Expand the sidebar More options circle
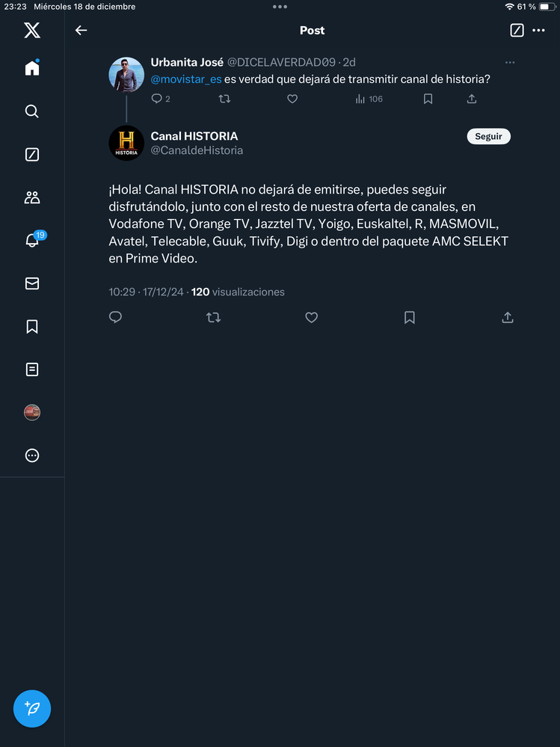Viewport: 560px width, 747px height. click(x=31, y=455)
